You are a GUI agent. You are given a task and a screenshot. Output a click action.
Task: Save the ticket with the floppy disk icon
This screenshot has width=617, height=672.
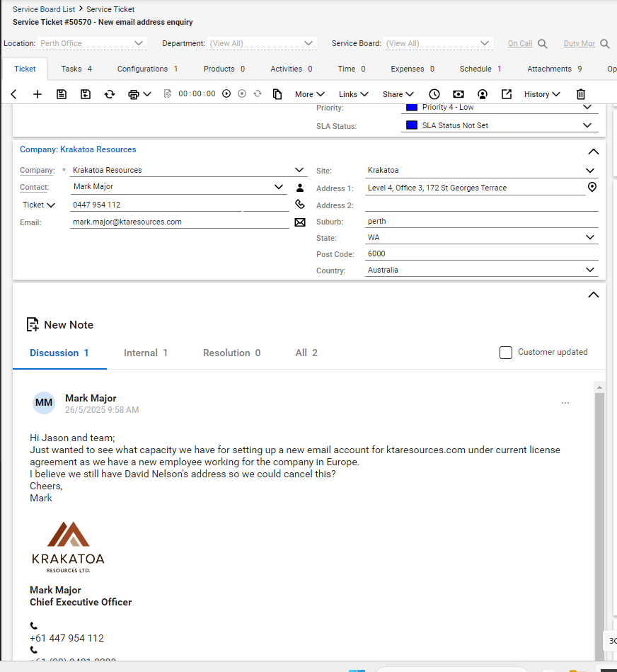pyautogui.click(x=62, y=94)
